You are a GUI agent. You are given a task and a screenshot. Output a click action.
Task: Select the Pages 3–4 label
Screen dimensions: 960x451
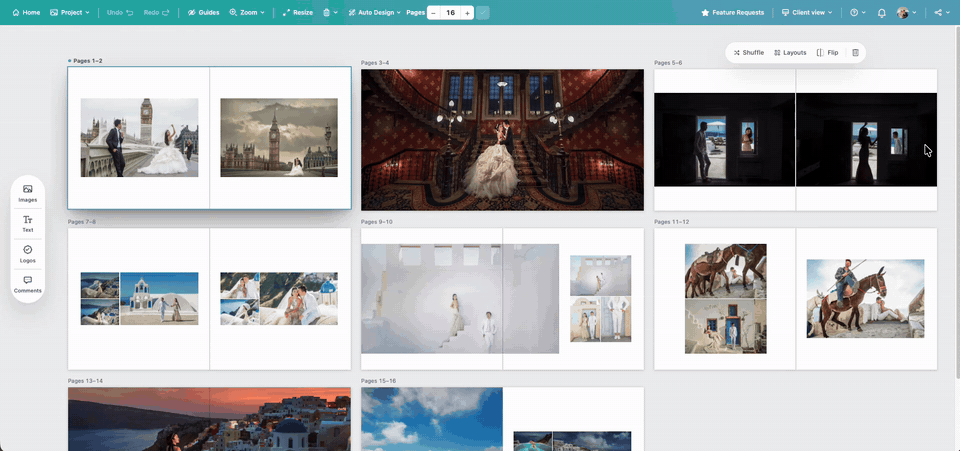coord(375,62)
